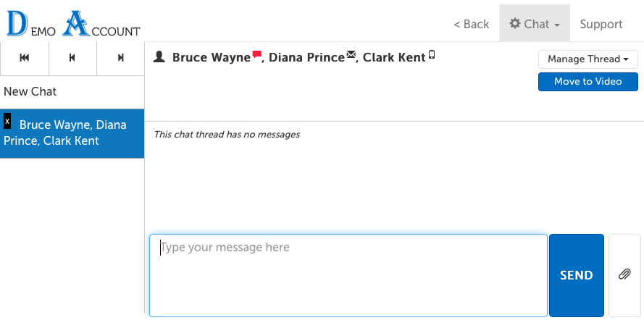Go to the previous chat page icon
The width and height of the screenshot is (644, 320).
(x=72, y=58)
